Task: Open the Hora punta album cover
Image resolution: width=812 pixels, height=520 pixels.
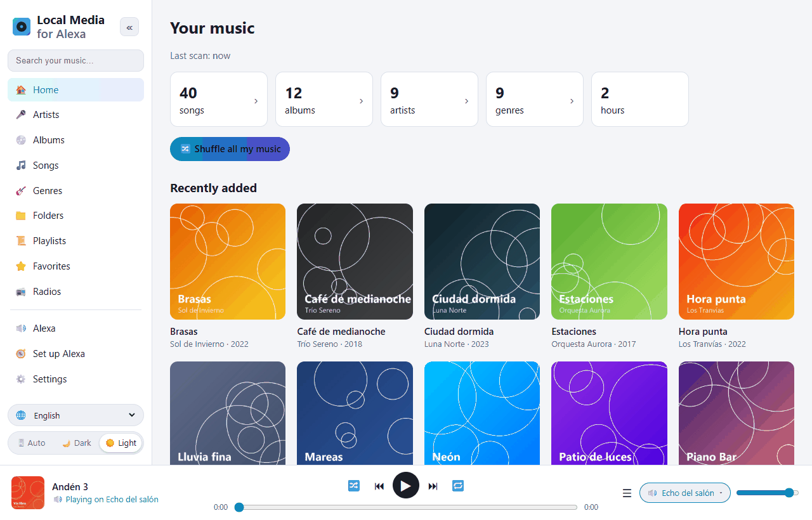Action: pyautogui.click(x=737, y=261)
